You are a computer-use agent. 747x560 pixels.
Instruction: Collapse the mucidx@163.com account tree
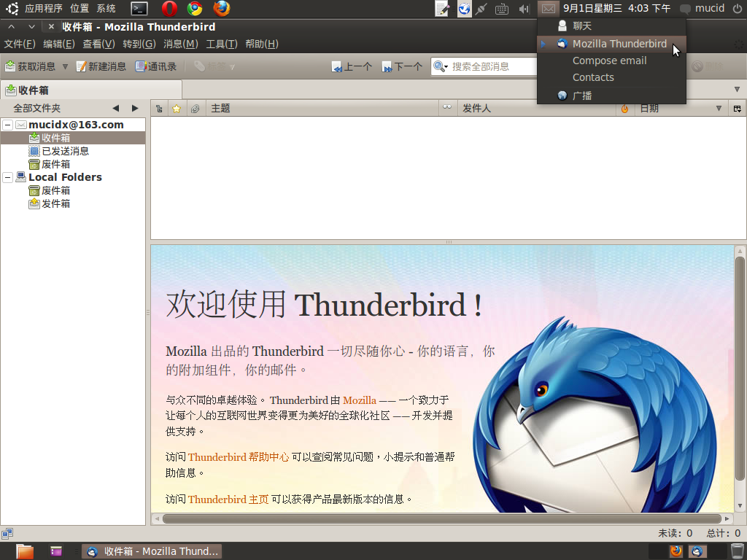[x=7, y=125]
